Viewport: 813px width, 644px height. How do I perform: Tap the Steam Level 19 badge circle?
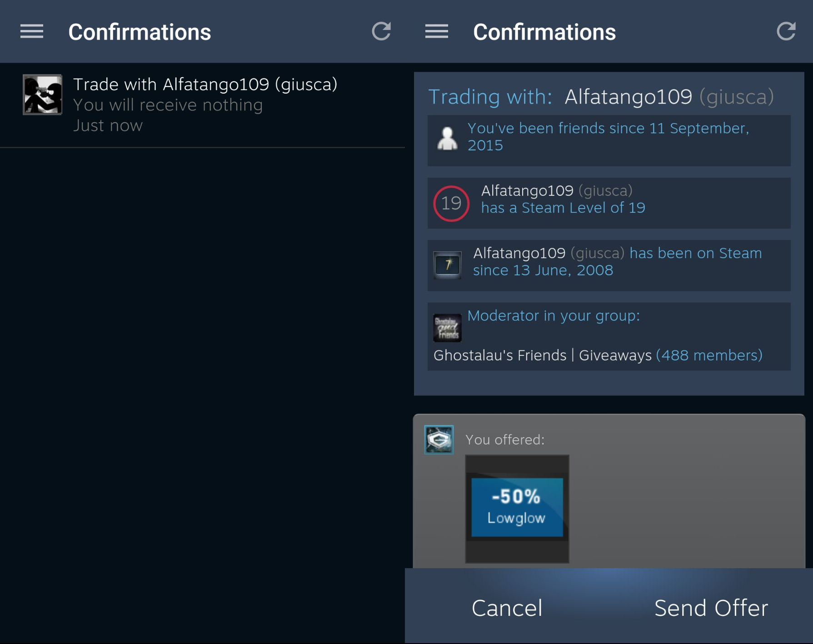[x=451, y=203]
